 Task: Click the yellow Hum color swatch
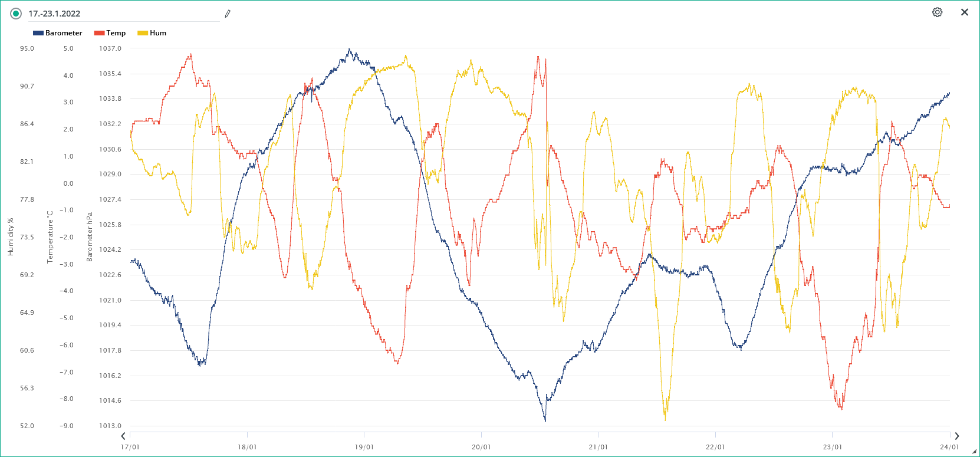[142, 33]
